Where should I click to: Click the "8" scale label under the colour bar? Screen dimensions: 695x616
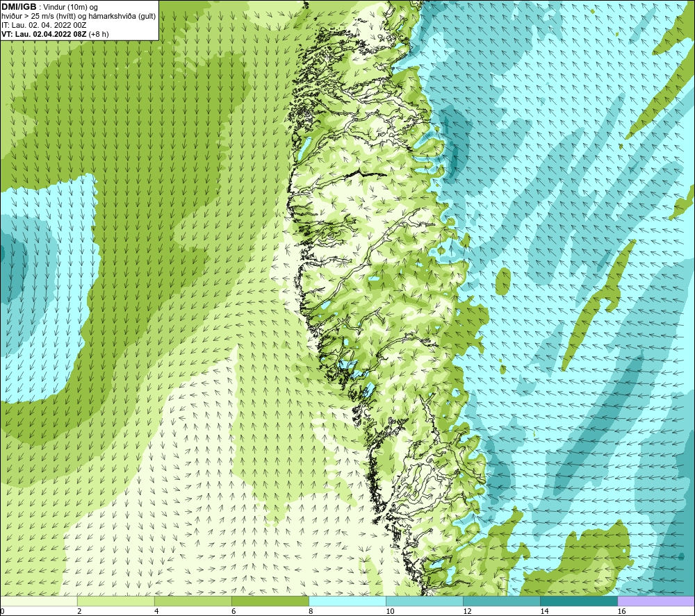point(311,612)
